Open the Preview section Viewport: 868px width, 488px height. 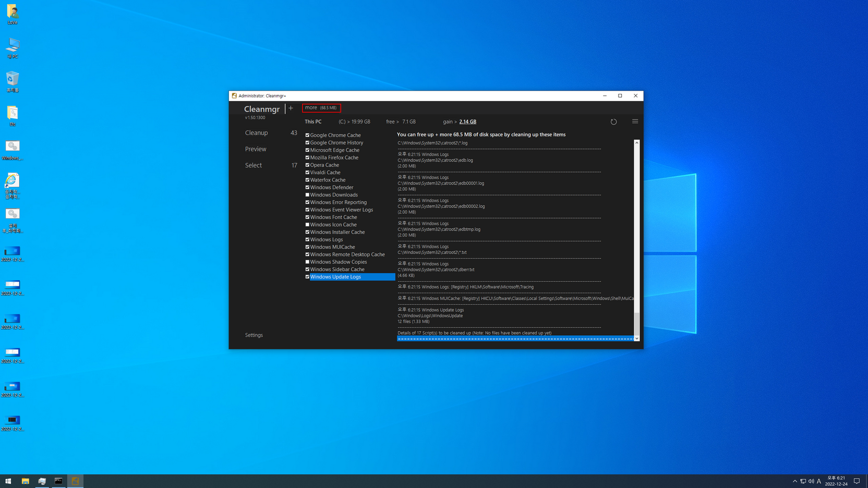click(256, 149)
